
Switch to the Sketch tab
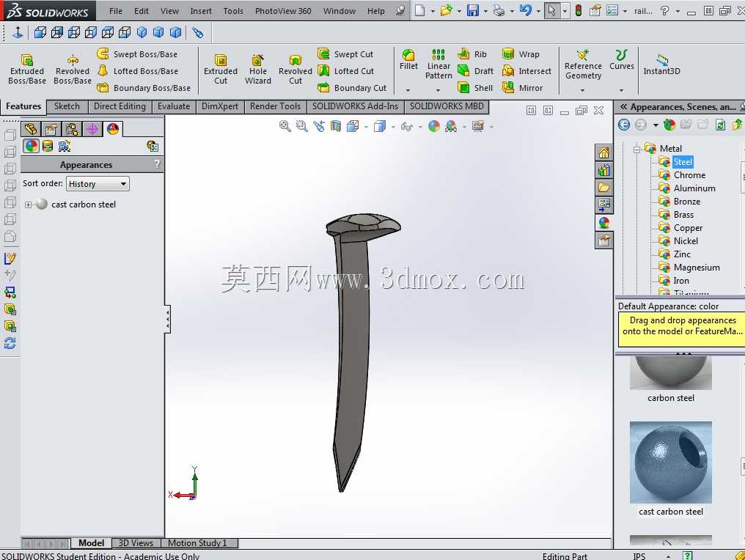click(67, 106)
